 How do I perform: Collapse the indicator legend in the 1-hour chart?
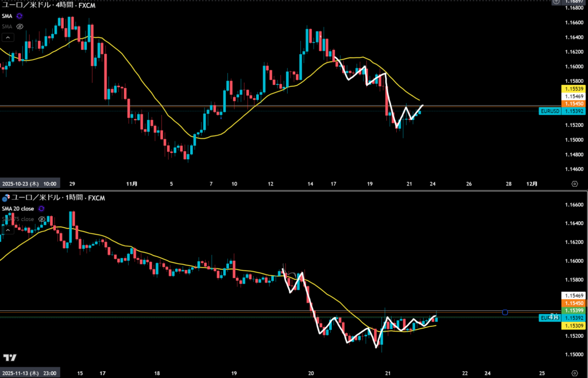point(8,230)
